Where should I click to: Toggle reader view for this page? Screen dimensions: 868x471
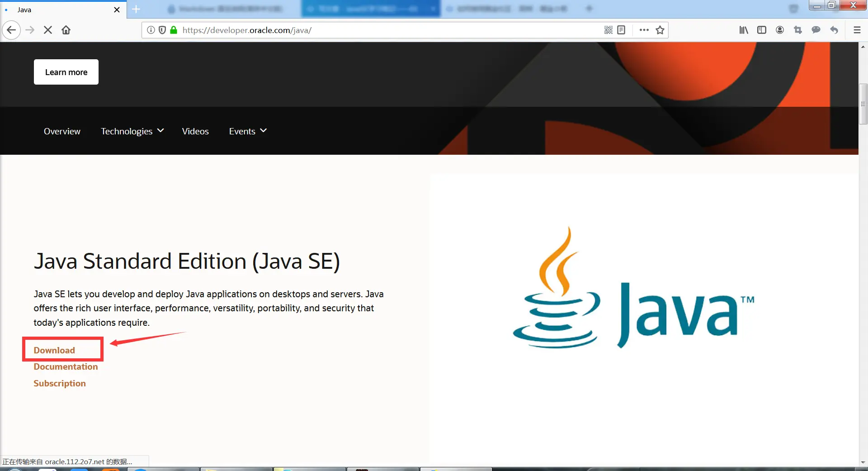point(621,30)
